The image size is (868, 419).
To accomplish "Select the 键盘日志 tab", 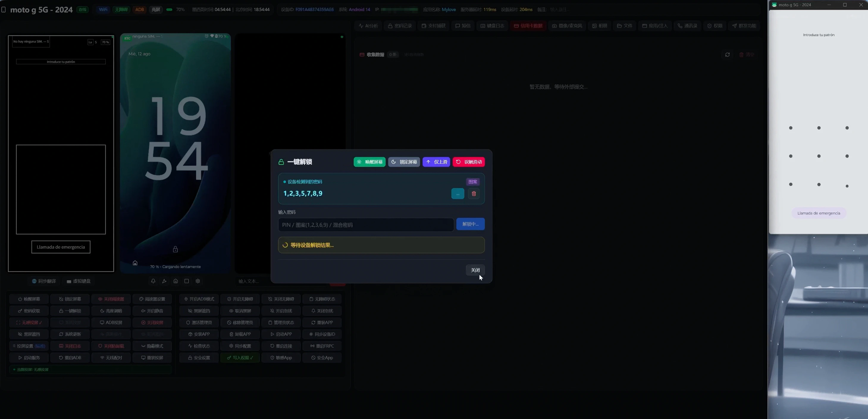I will click(492, 26).
